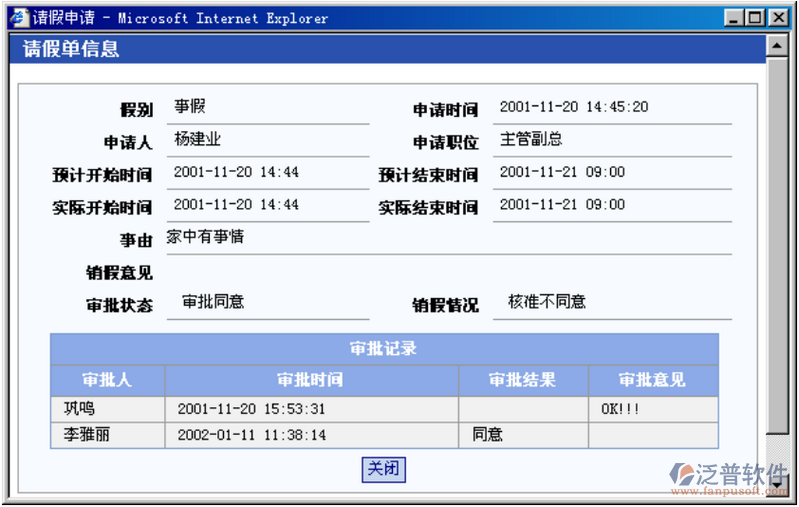Minimize the 请假申请 window
The height and width of the screenshot is (507, 799).
click(735, 18)
